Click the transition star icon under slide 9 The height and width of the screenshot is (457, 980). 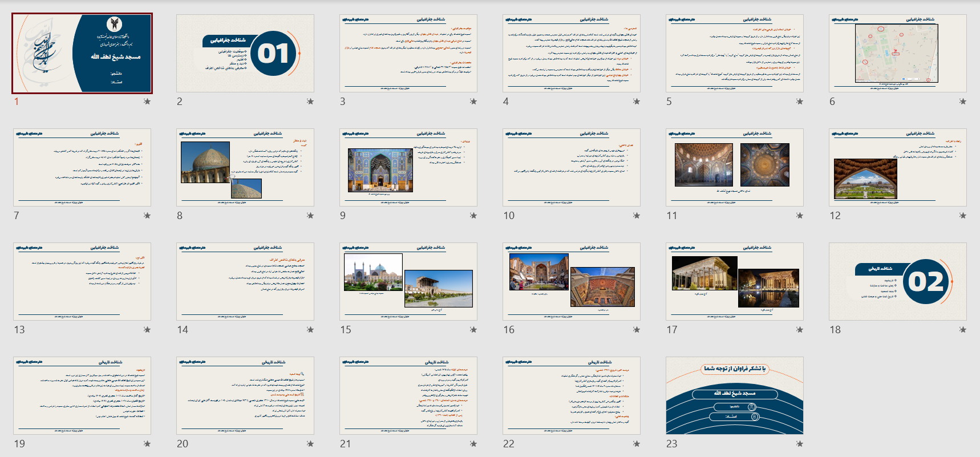473,216
